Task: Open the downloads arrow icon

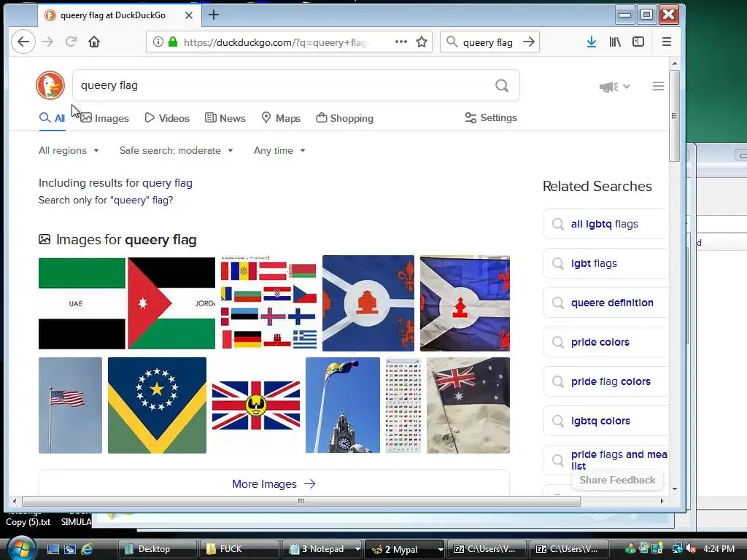Action: coord(591,42)
